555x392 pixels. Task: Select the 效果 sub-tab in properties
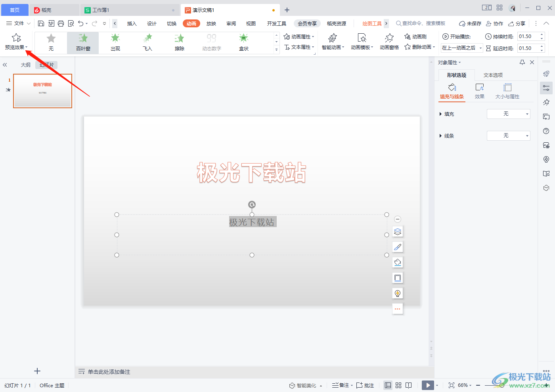coord(480,91)
